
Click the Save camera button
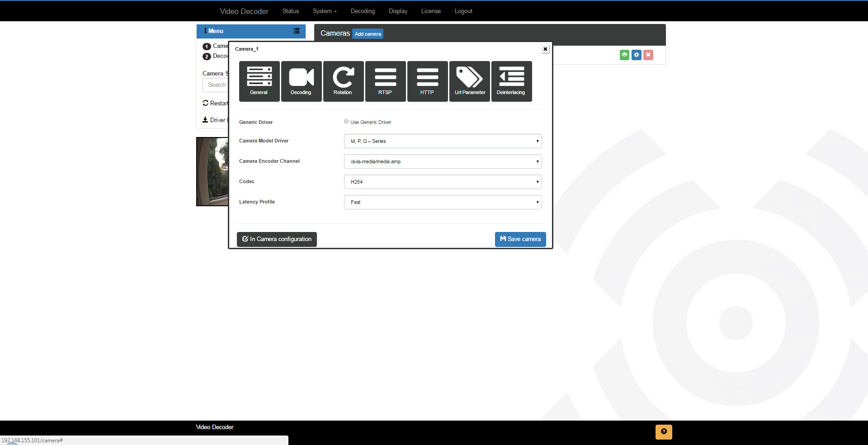520,239
